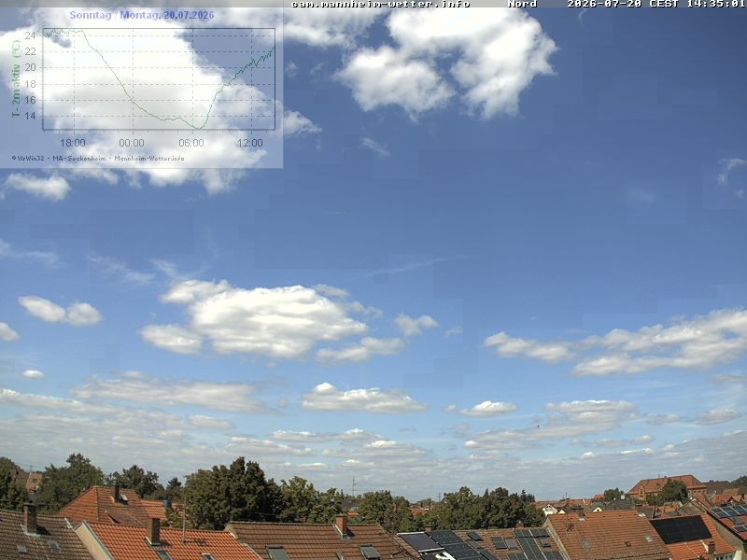Click the 00:00 time axis label
The image size is (747, 560).
click(x=132, y=143)
